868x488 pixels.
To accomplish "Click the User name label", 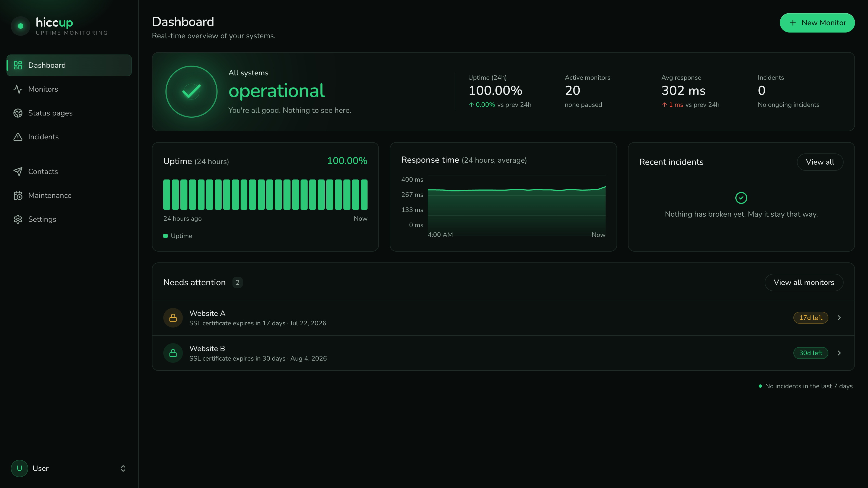I will tap(40, 468).
